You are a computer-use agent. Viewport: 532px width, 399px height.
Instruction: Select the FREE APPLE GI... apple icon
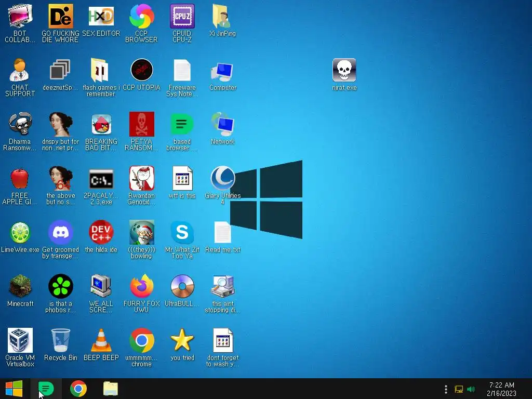(20, 185)
